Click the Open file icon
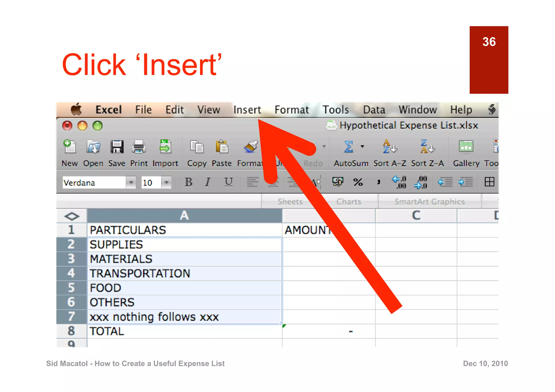555x392 pixels. click(x=93, y=147)
